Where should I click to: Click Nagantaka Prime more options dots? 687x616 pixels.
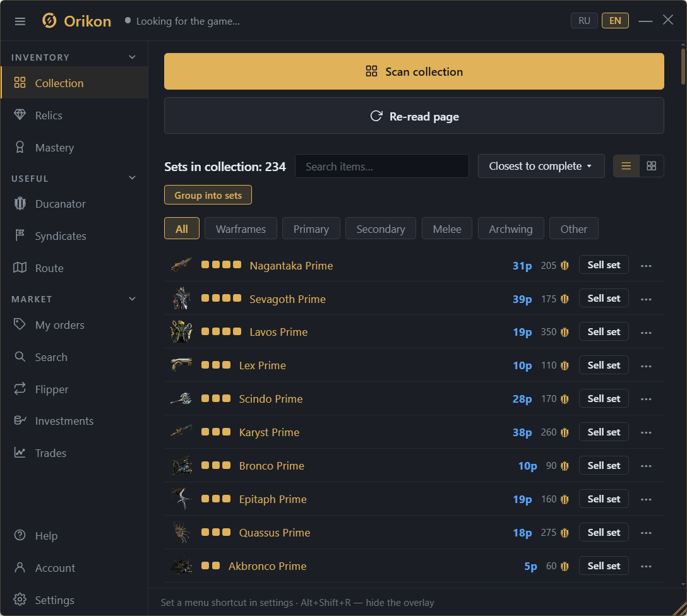point(646,266)
